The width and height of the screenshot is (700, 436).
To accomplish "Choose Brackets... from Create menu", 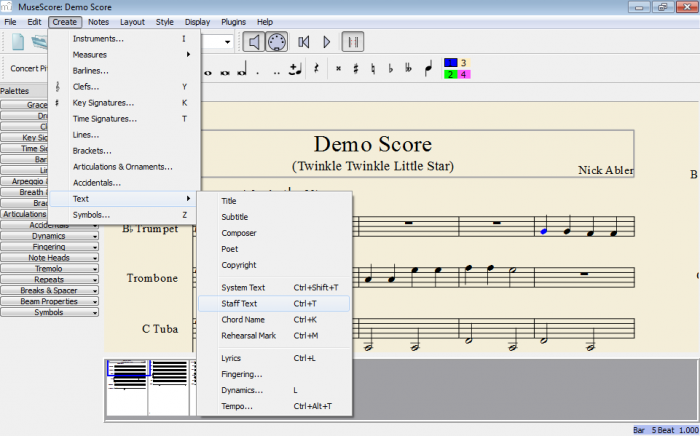I will pos(124,151).
